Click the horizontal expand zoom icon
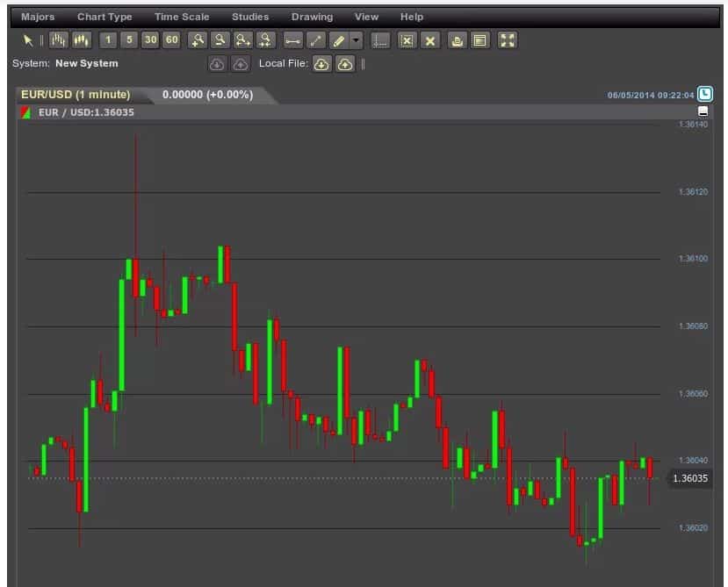 click(242, 40)
